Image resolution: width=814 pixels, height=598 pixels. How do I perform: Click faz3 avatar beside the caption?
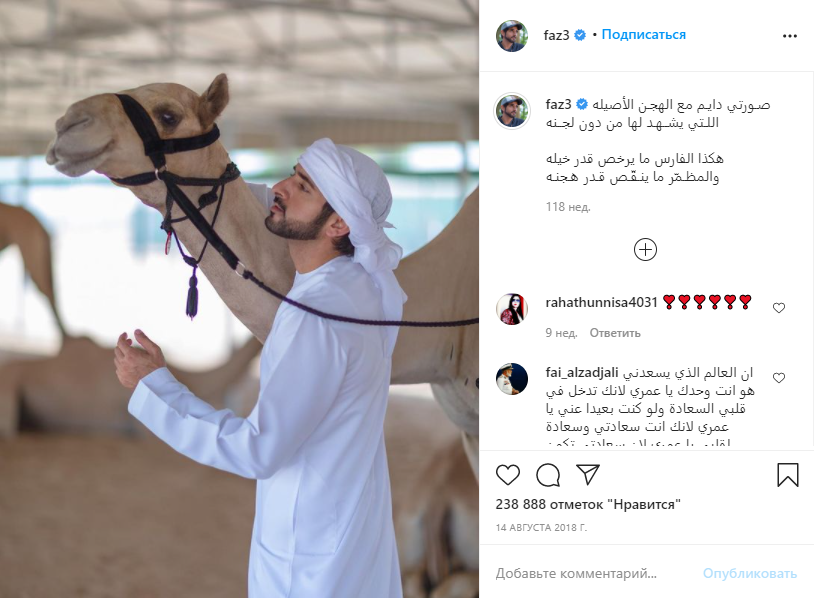(x=512, y=111)
